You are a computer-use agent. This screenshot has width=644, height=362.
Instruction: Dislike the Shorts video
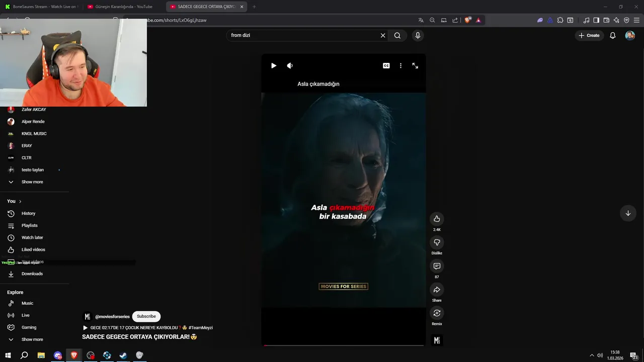coord(437,242)
